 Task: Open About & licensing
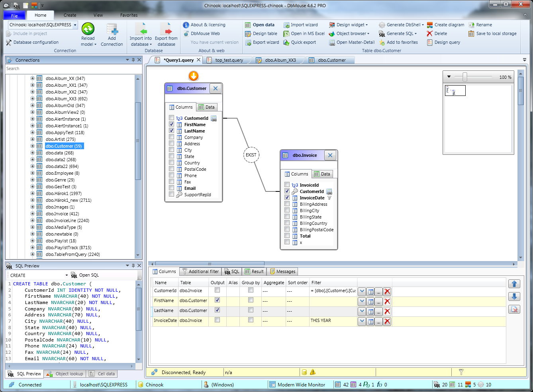coord(204,25)
